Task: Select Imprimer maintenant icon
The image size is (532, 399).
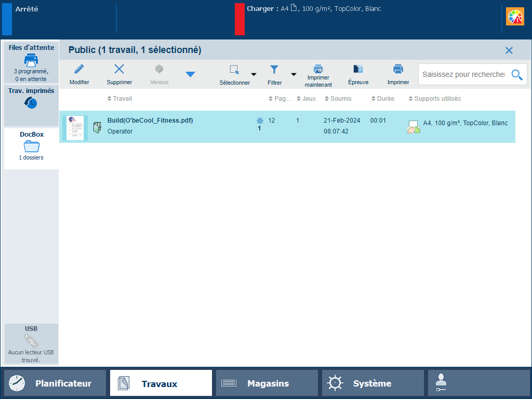Action: click(x=318, y=69)
